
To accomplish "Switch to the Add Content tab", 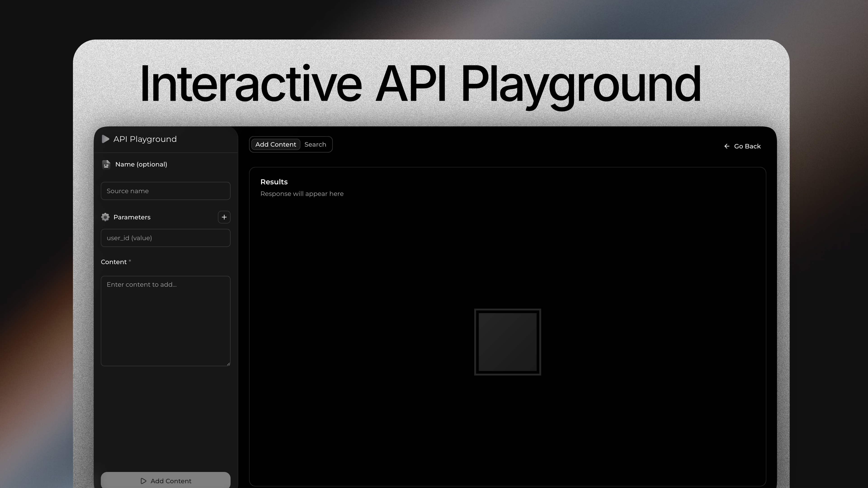I will (x=276, y=145).
